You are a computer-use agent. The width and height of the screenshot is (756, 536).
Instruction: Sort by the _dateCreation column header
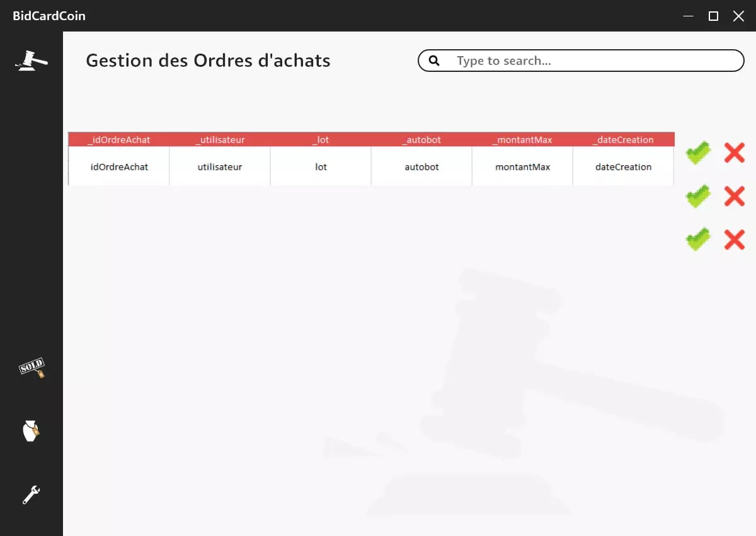[x=623, y=139]
